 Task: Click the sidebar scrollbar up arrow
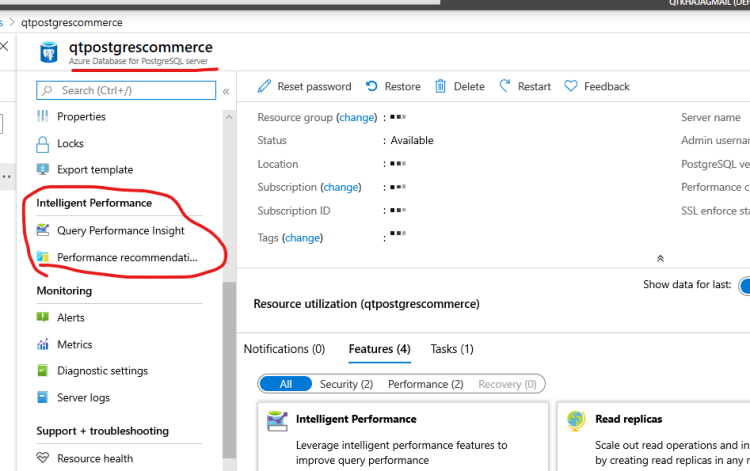coord(229,117)
